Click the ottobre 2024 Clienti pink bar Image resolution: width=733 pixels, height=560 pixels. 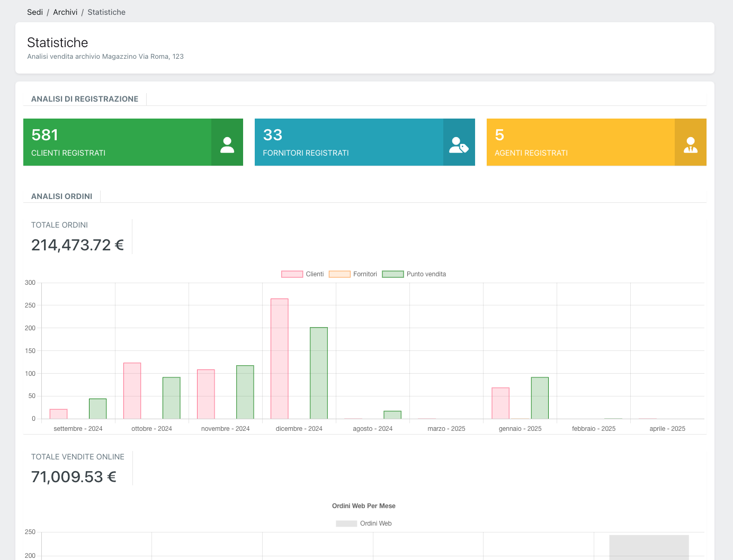click(132, 391)
